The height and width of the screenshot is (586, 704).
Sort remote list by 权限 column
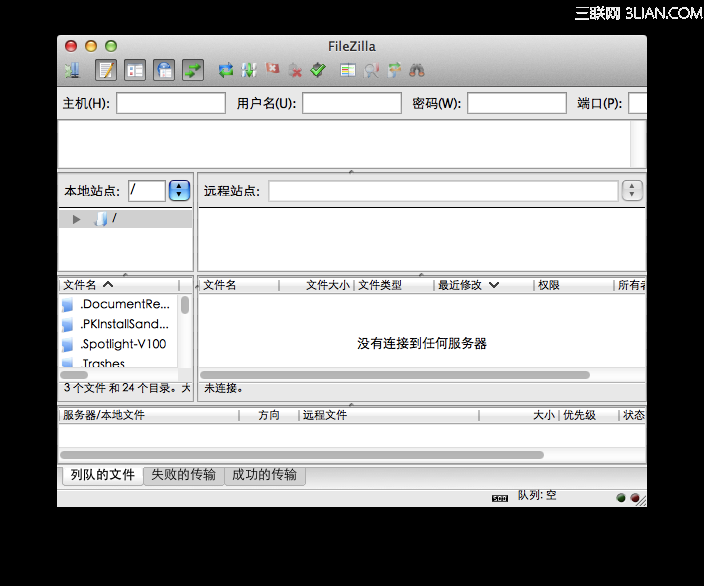pos(574,285)
